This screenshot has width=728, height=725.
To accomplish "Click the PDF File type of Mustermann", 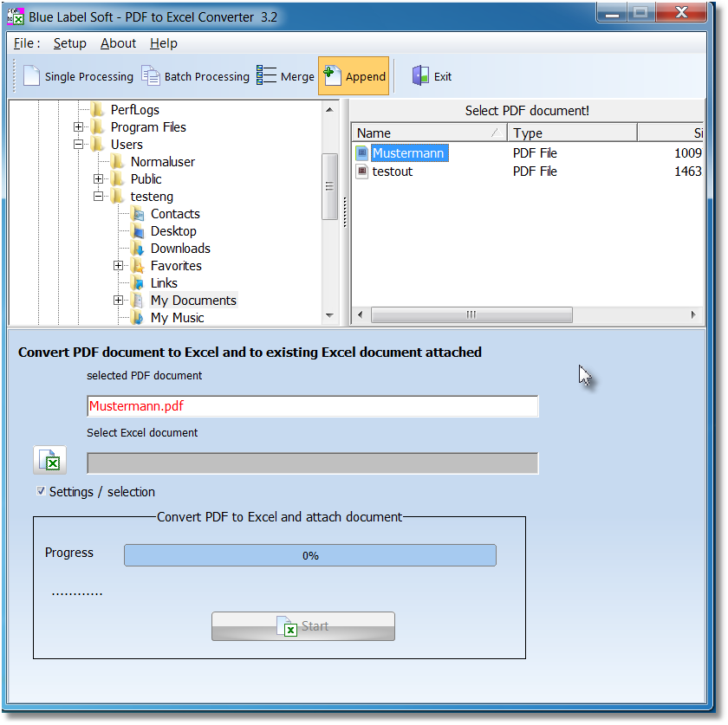I will click(x=535, y=152).
